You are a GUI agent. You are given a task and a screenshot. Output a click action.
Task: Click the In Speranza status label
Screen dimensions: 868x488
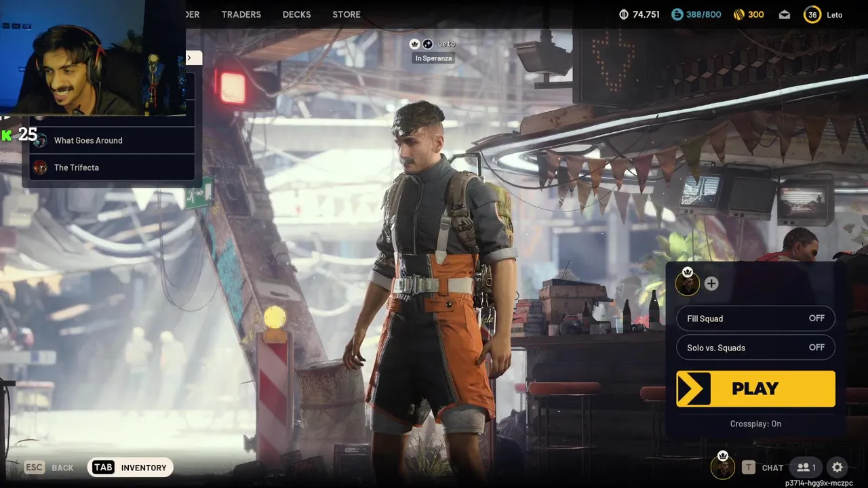coord(434,58)
